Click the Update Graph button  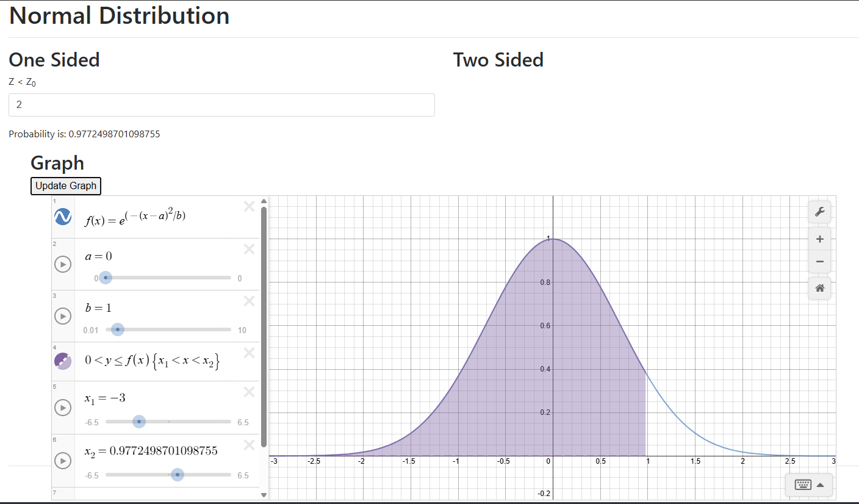65,185
